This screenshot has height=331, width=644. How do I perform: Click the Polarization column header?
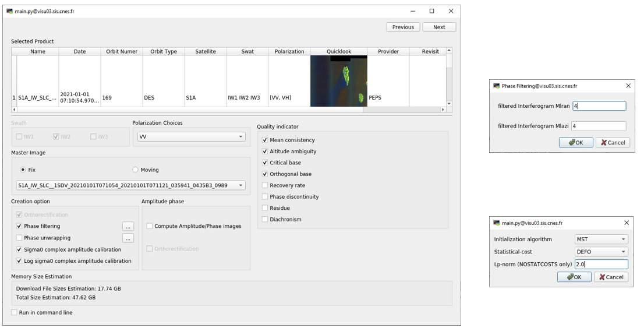coord(289,51)
